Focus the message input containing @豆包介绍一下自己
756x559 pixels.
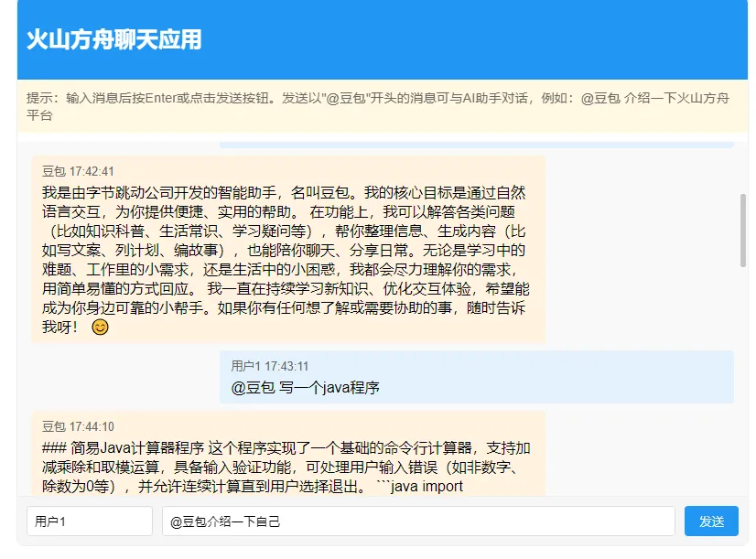[x=418, y=521]
